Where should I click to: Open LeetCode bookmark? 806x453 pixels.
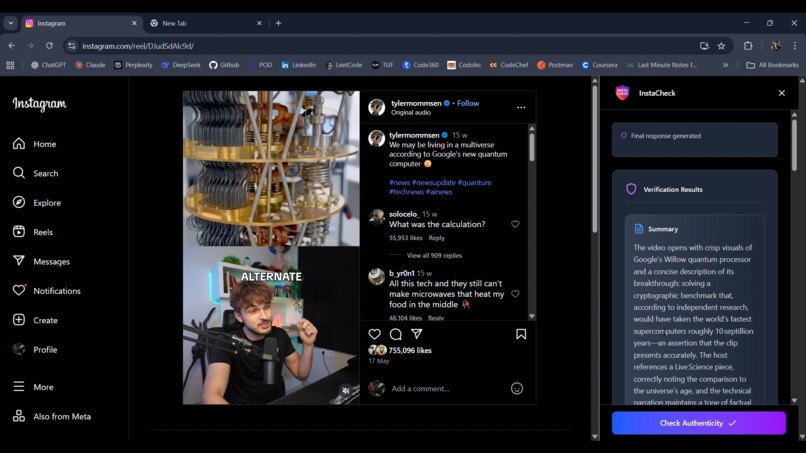344,65
